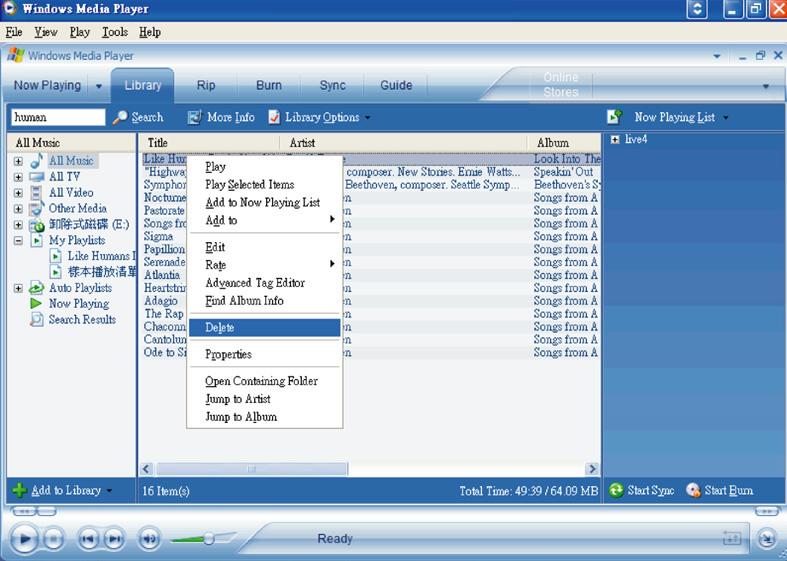Open the Online Stores tab
787x561 pixels.
561,85
